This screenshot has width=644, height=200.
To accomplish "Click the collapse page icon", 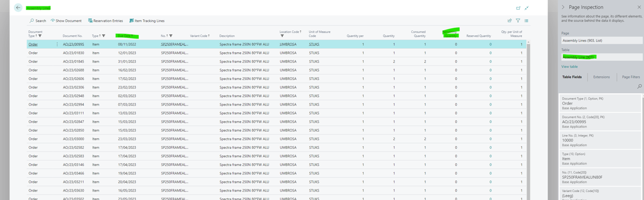I will click(x=527, y=8).
